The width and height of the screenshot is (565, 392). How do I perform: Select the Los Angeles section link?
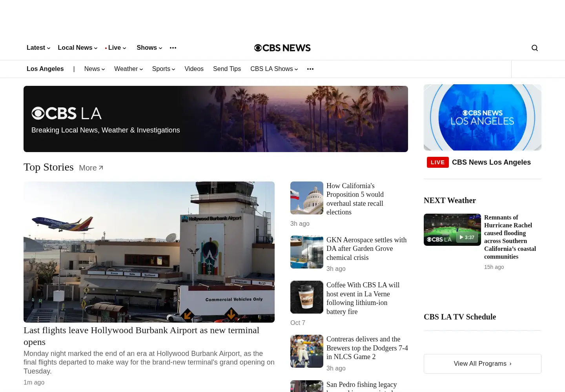coord(45,69)
